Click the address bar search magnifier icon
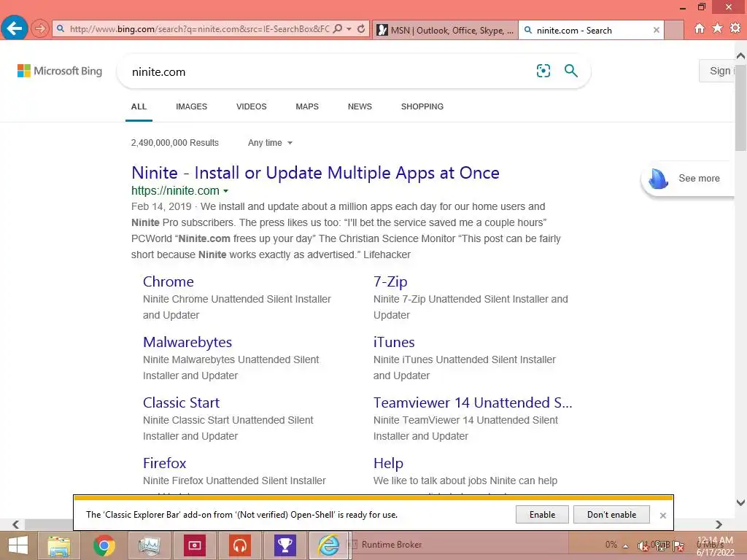The width and height of the screenshot is (747, 560). coord(337,29)
